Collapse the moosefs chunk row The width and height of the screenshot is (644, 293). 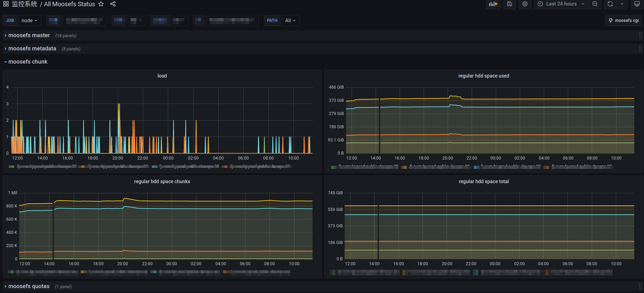pos(28,62)
